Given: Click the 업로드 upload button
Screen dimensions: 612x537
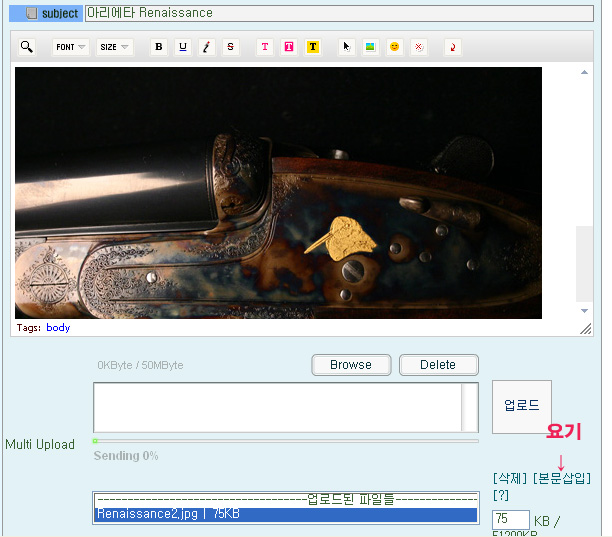Looking at the screenshot, I should 521,406.
